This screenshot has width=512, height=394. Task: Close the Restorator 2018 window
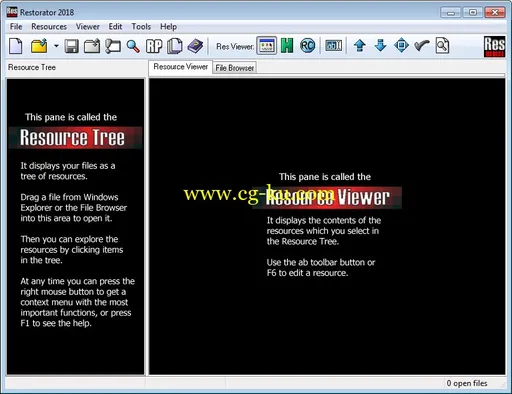coord(495,13)
